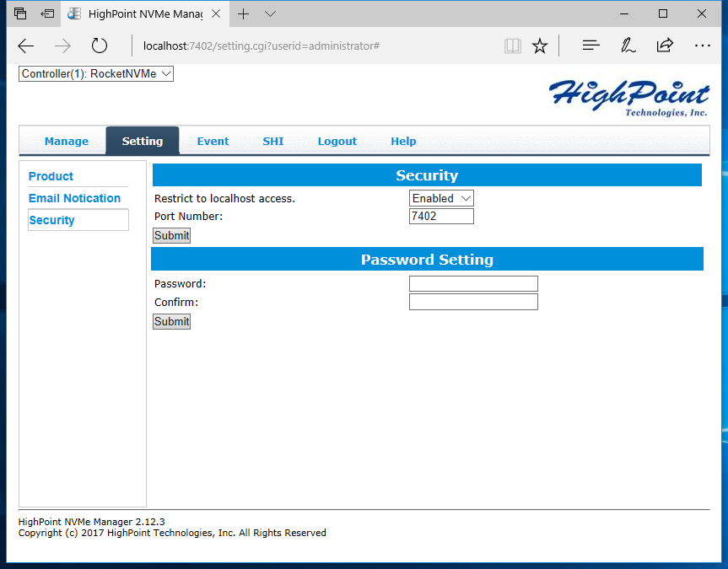Expand the Restrict to localhost Enabled dropdown
This screenshot has width=728, height=569.
[441, 198]
